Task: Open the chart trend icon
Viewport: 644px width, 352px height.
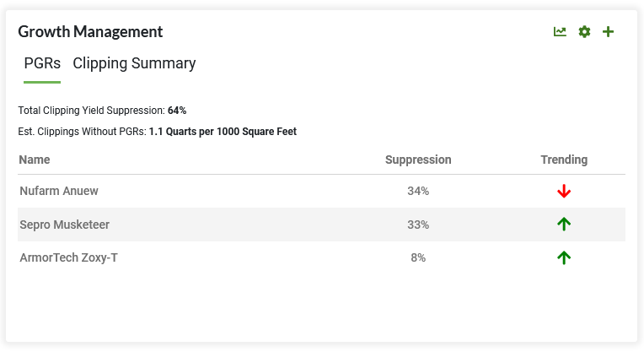Action: tap(560, 32)
